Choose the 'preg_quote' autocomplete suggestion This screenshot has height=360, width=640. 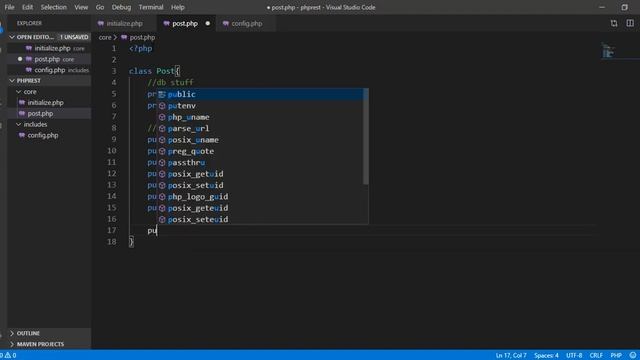tap(260, 151)
